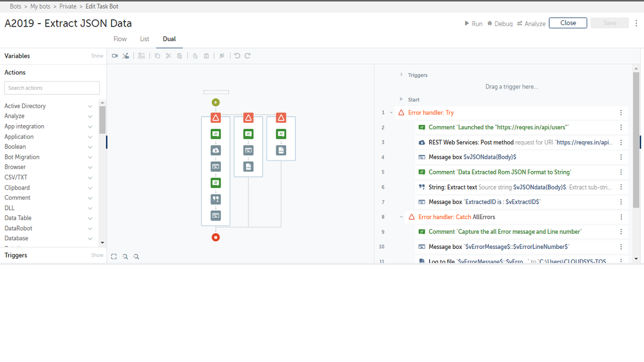Select the leftmost Try triangle node
Screen dimensions: 644x362
click(216, 118)
